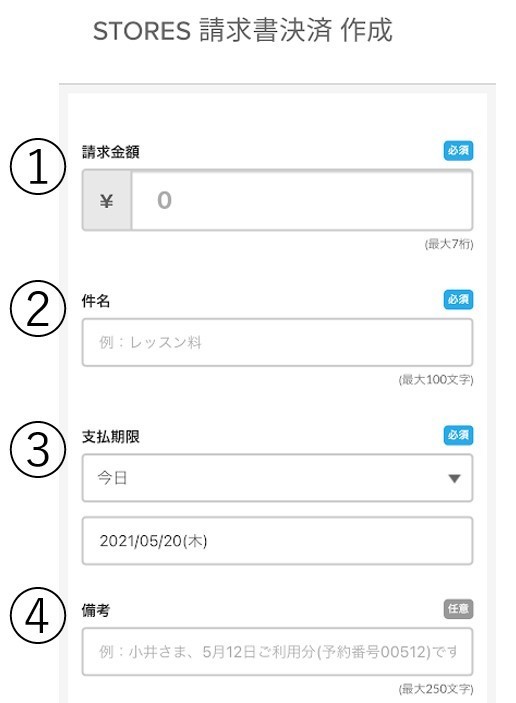
Task: Click the 必須 badge next to 請求金額
Action: (x=458, y=151)
